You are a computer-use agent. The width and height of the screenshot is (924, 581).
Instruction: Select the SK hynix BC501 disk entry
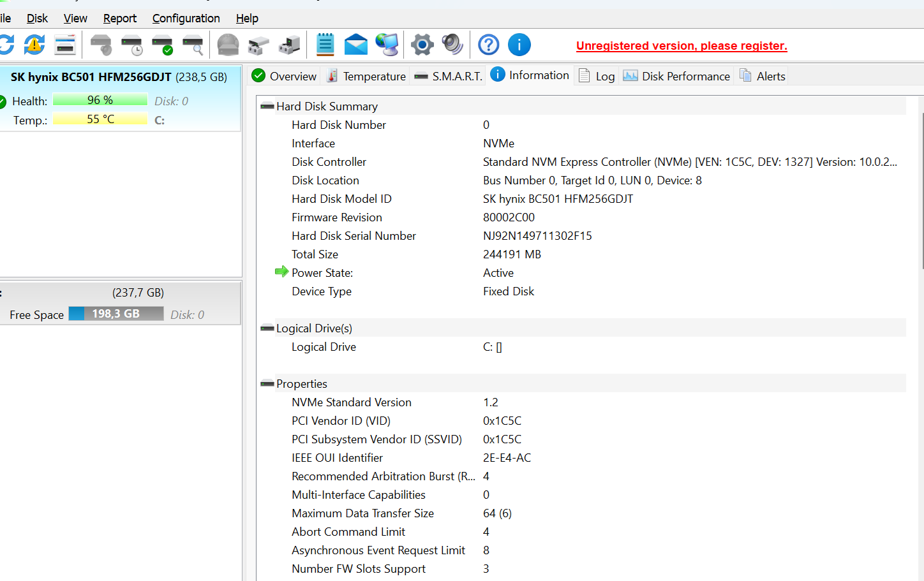coord(119,77)
